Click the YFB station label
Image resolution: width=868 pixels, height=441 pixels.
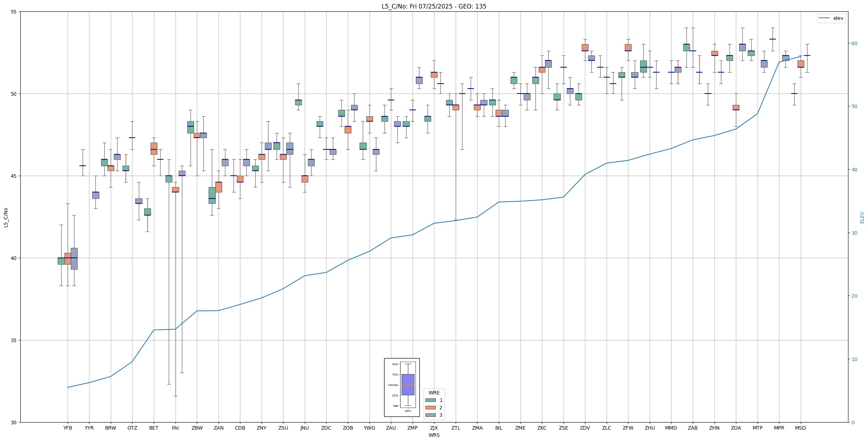coord(68,428)
